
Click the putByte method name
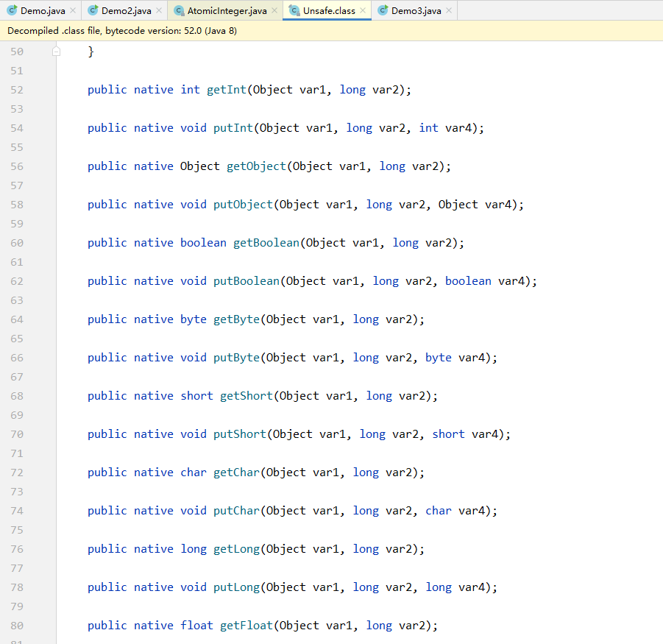(x=236, y=357)
